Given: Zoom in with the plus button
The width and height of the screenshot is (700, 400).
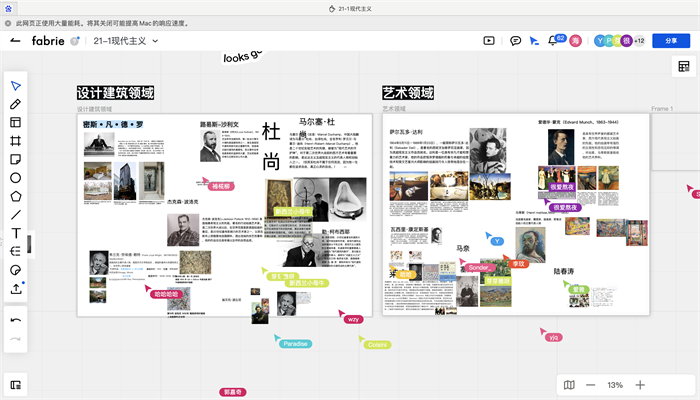Looking at the screenshot, I should point(641,385).
